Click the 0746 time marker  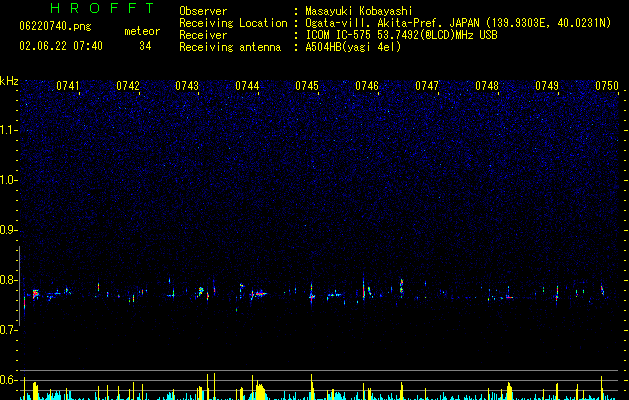click(x=367, y=86)
